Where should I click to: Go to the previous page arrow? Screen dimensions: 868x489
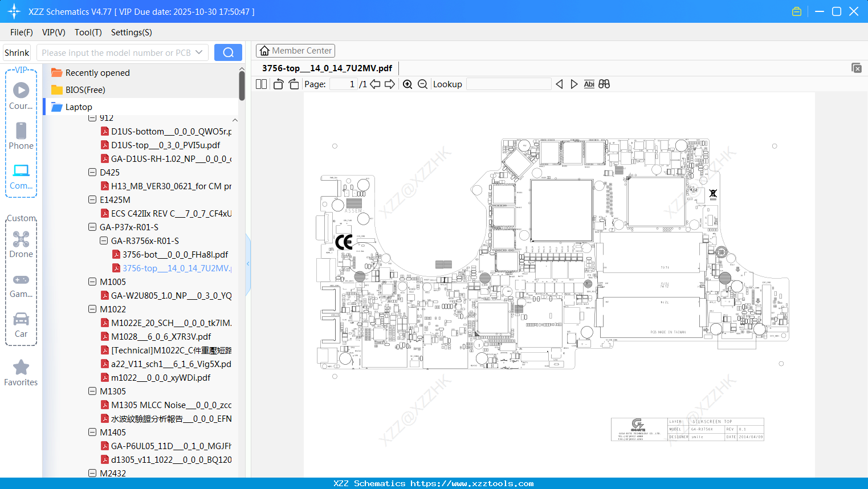click(375, 84)
